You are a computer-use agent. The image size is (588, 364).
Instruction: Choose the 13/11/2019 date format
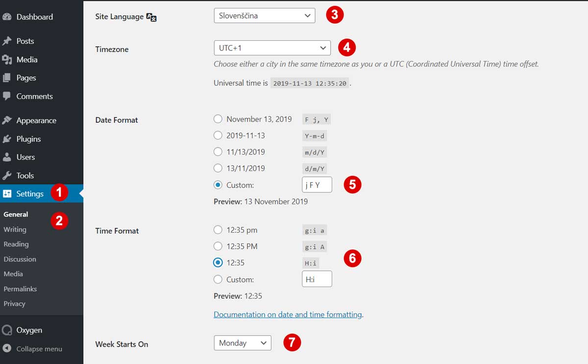(x=218, y=168)
